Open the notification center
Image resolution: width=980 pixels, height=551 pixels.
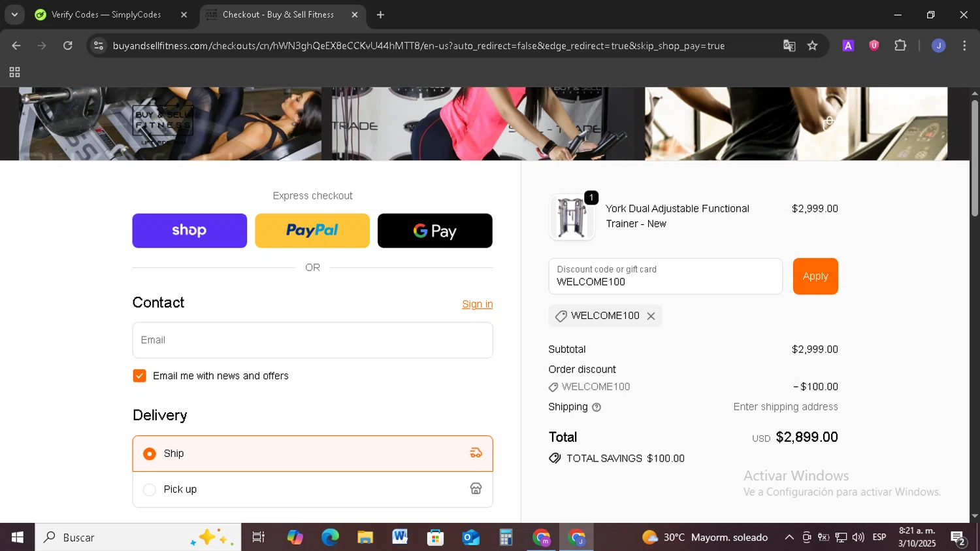(x=958, y=539)
